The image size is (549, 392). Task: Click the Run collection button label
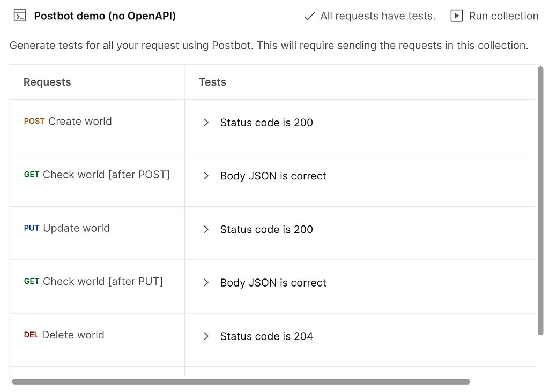[x=503, y=16]
